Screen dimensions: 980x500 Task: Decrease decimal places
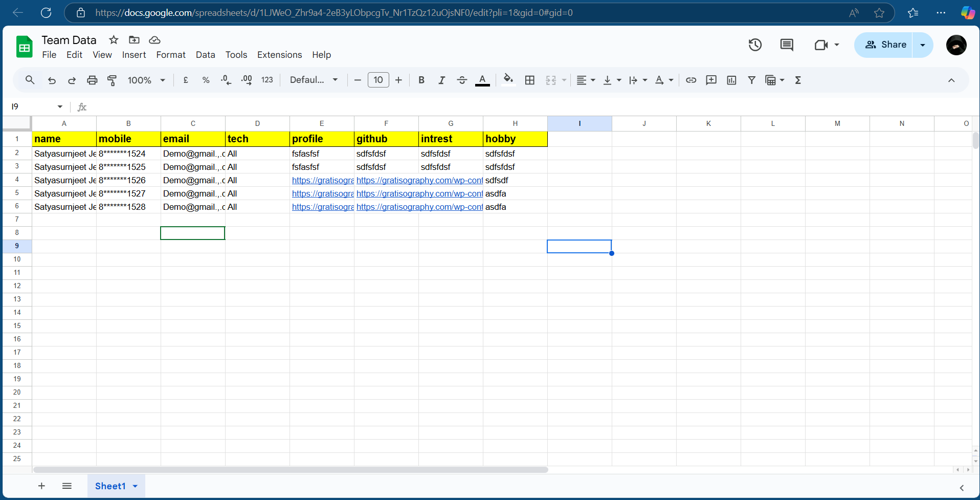226,80
